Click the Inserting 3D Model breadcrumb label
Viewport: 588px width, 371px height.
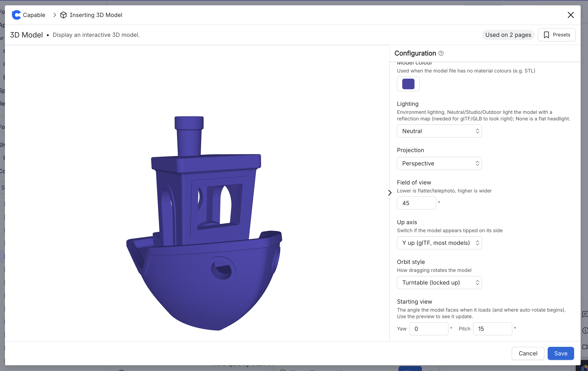96,15
